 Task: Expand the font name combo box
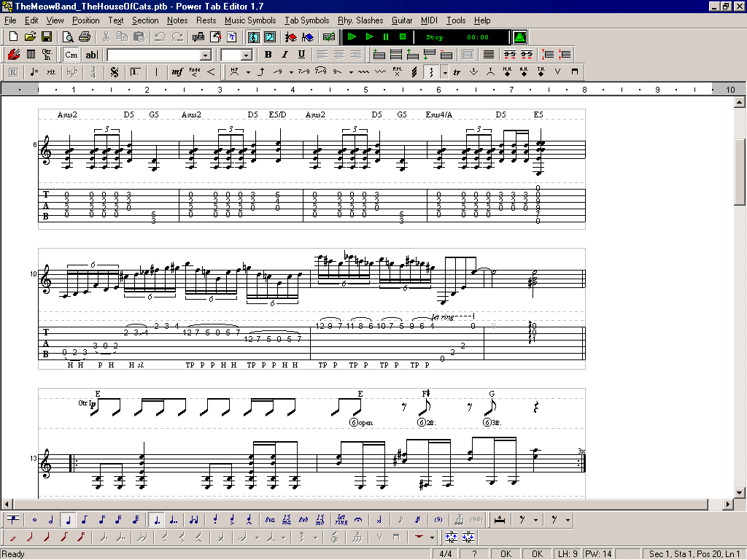pyautogui.click(x=205, y=55)
